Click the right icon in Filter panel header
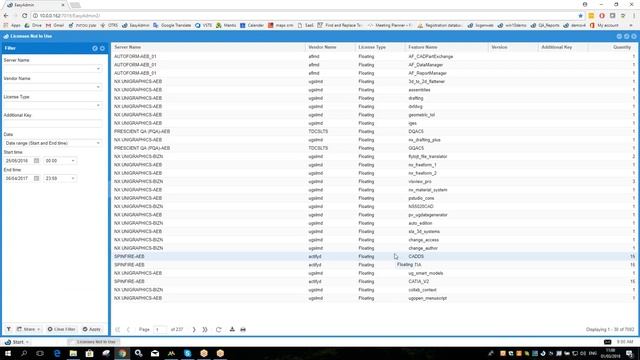This screenshot has height=360, width=640. click(x=102, y=48)
